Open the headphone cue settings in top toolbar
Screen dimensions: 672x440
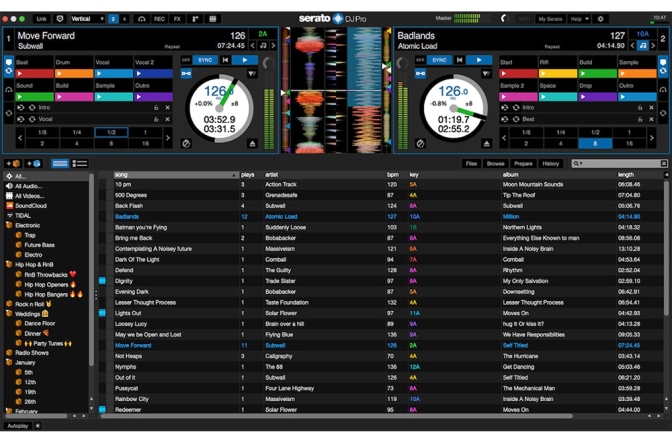141,19
